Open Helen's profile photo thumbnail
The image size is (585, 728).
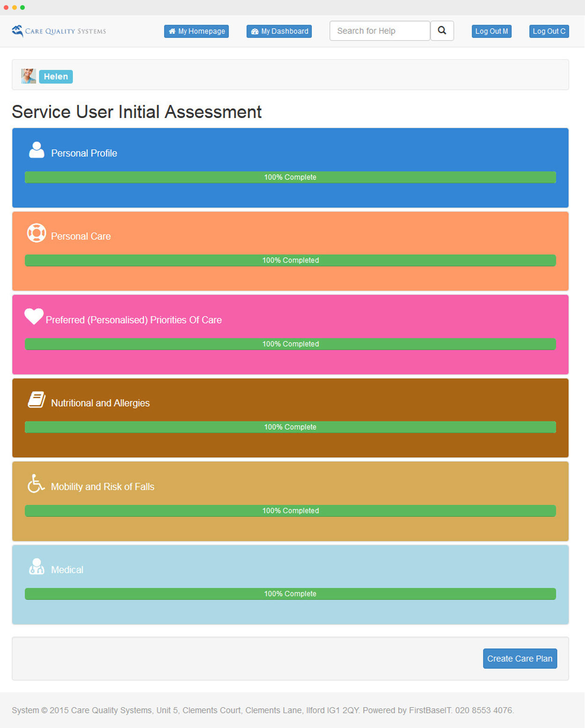coord(29,76)
